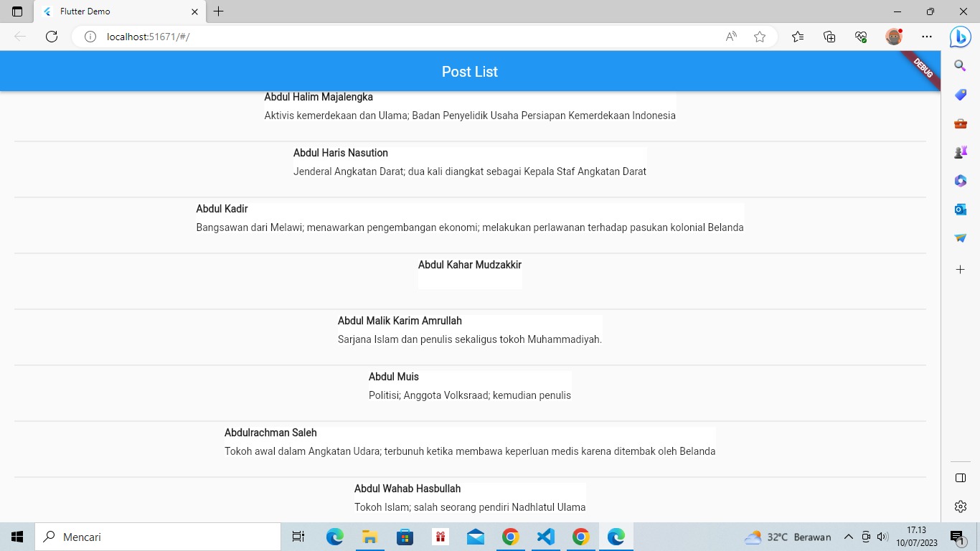This screenshot has height=551, width=980.
Task: Open Collections icon in the browser toolbar
Action: pos(829,37)
